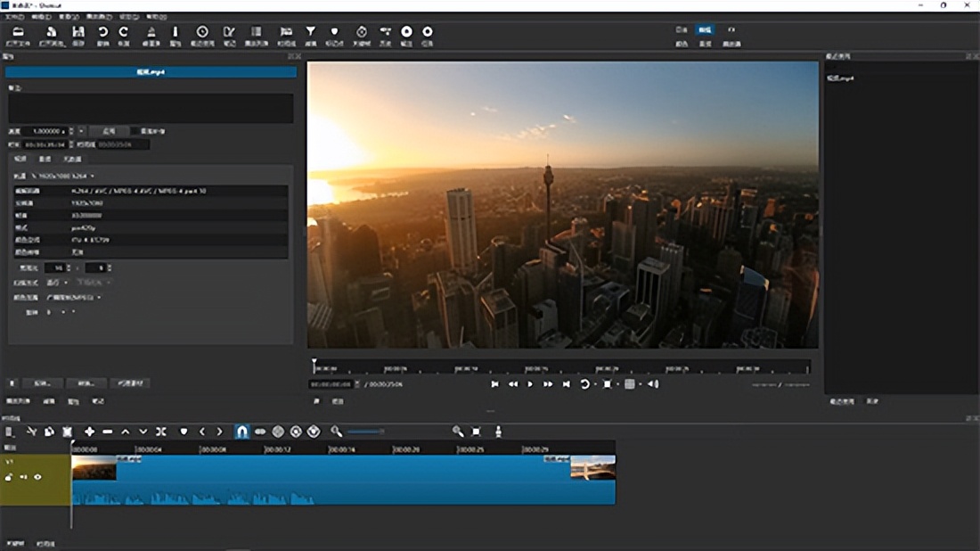Open the Help menu in the menu bar
The width and height of the screenshot is (980, 551).
click(x=156, y=17)
